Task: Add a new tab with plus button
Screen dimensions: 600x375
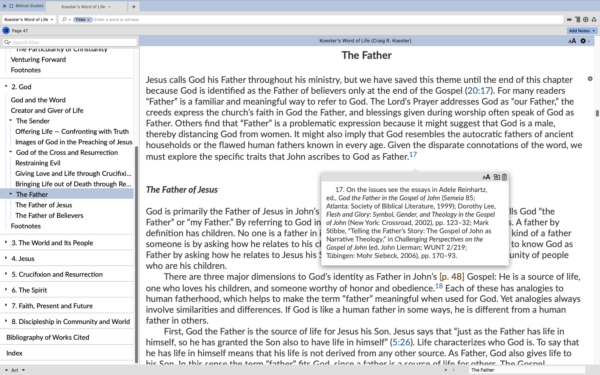Action: [x=134, y=7]
